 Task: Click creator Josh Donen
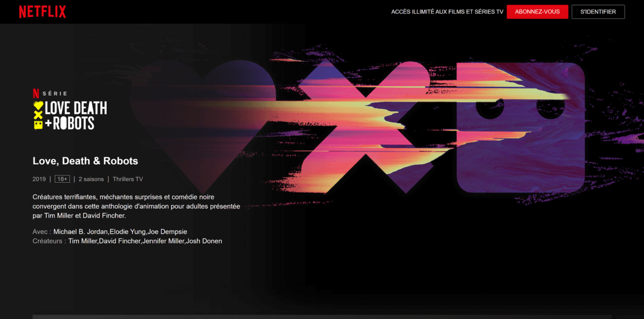coord(203,241)
